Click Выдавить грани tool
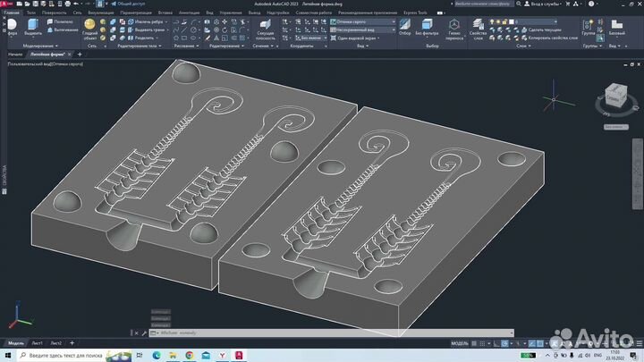The image size is (644, 362). (147, 30)
